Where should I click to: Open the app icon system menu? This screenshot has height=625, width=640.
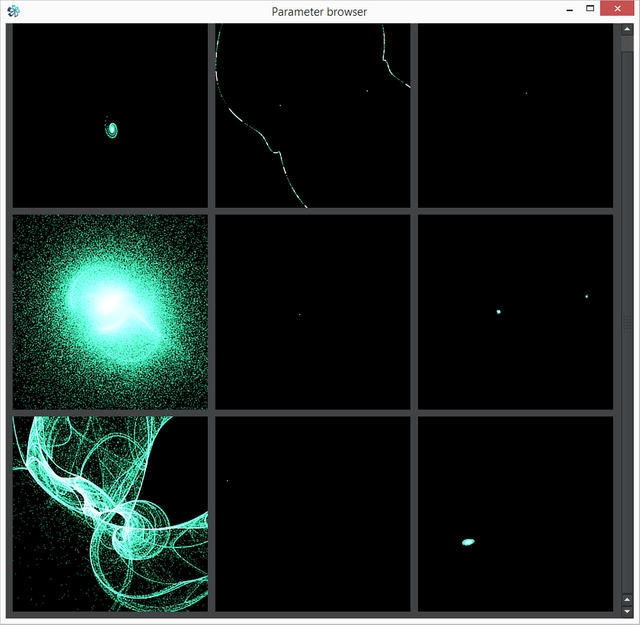pyautogui.click(x=13, y=11)
